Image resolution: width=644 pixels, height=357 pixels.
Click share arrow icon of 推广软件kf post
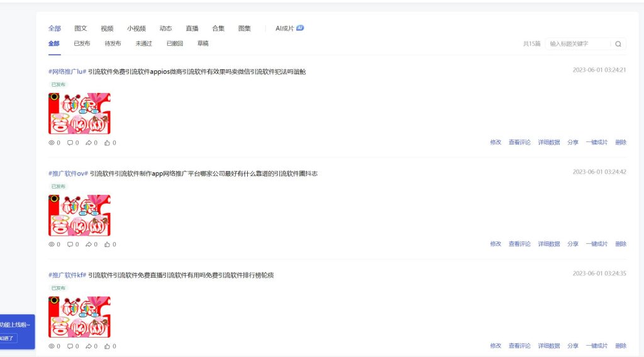88,346
